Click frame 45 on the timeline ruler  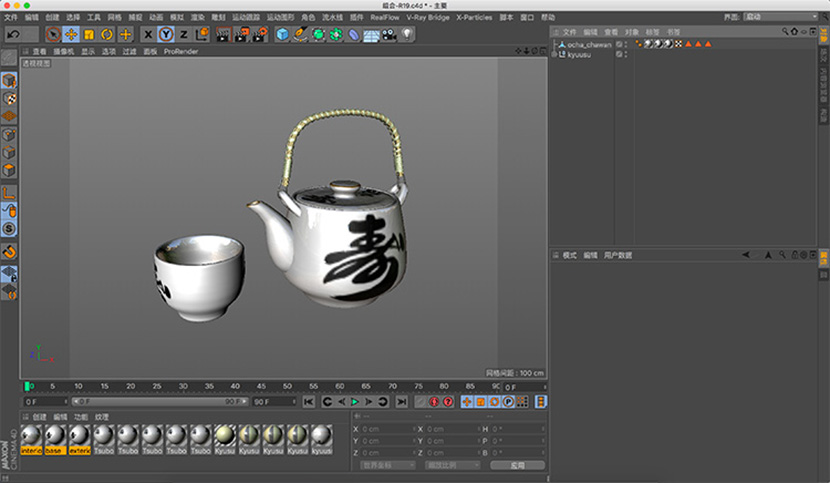pos(261,386)
